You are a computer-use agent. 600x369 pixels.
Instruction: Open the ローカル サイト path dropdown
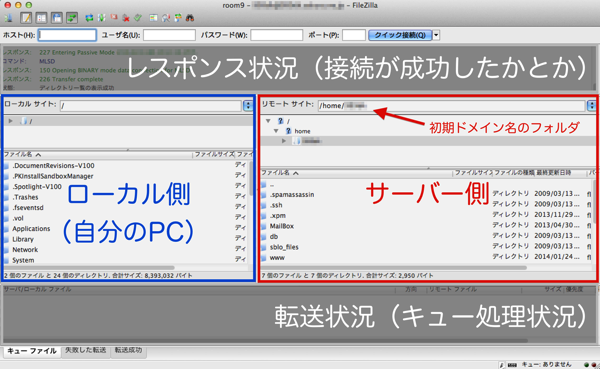tap(248, 106)
